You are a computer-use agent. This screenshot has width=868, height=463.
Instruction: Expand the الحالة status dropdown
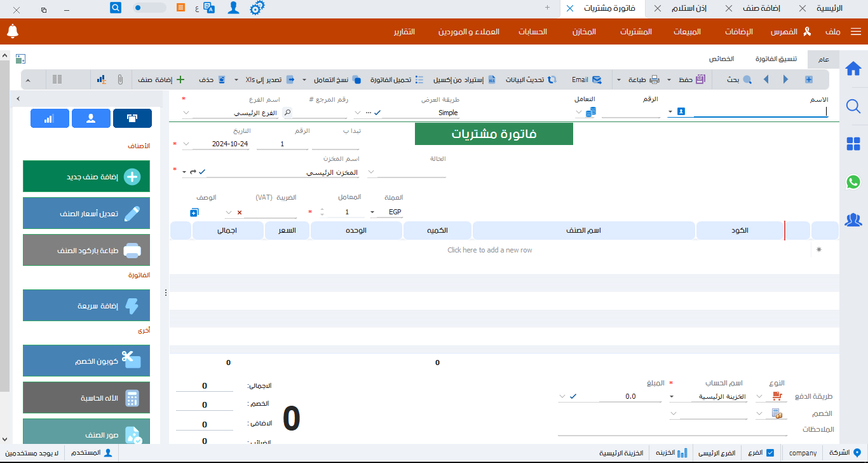[370, 171]
